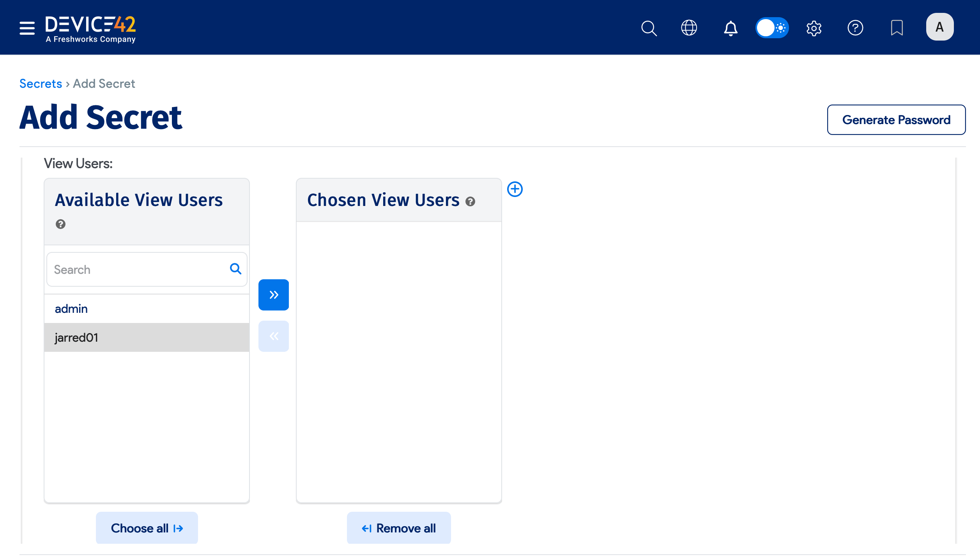Open the settings gear icon
980x557 pixels.
click(814, 28)
